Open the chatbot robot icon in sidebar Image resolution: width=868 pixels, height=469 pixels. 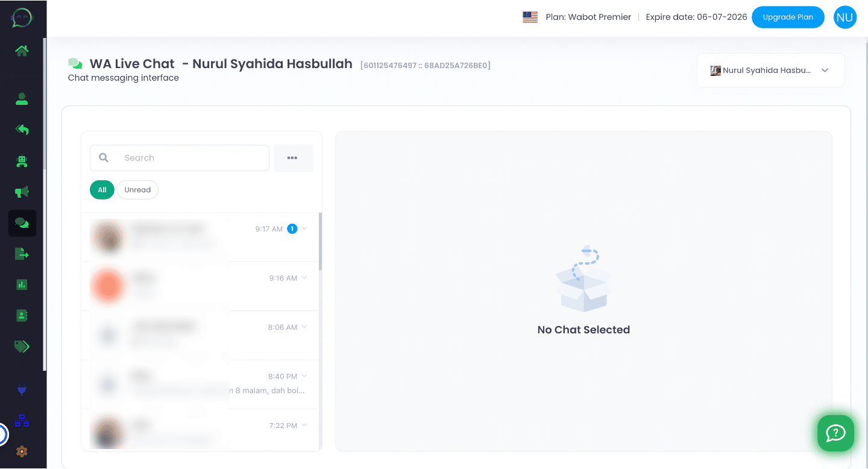[22, 161]
